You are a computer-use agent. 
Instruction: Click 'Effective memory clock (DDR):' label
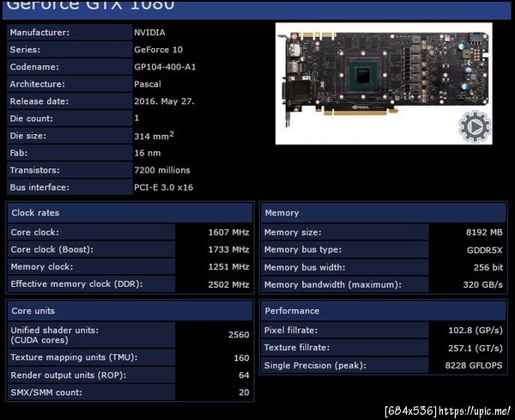77,284
